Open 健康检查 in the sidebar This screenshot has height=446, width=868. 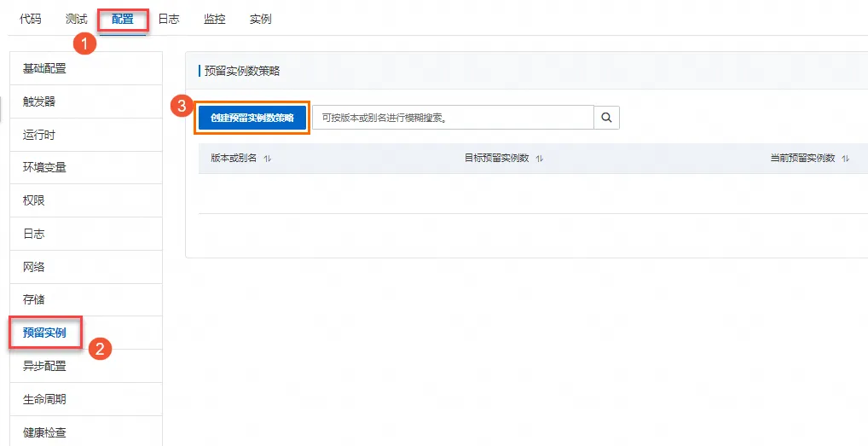click(86, 431)
